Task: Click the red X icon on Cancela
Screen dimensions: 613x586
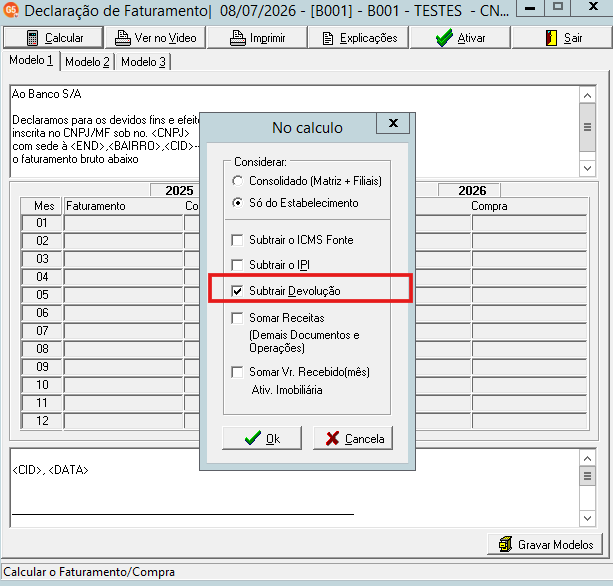Action: point(332,438)
